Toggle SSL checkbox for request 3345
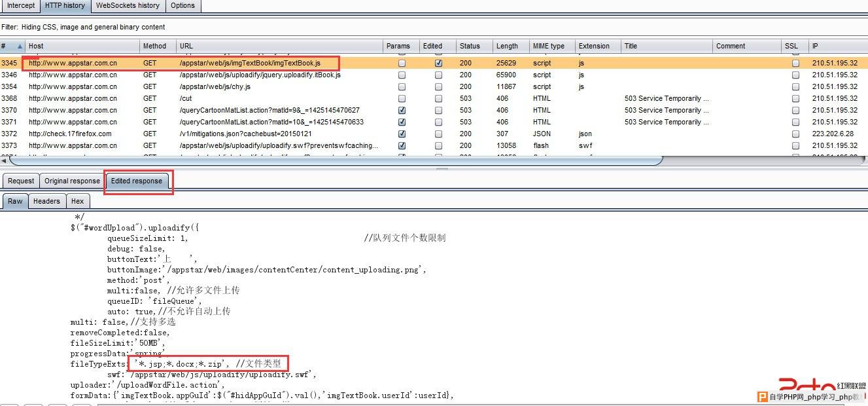 pos(795,64)
